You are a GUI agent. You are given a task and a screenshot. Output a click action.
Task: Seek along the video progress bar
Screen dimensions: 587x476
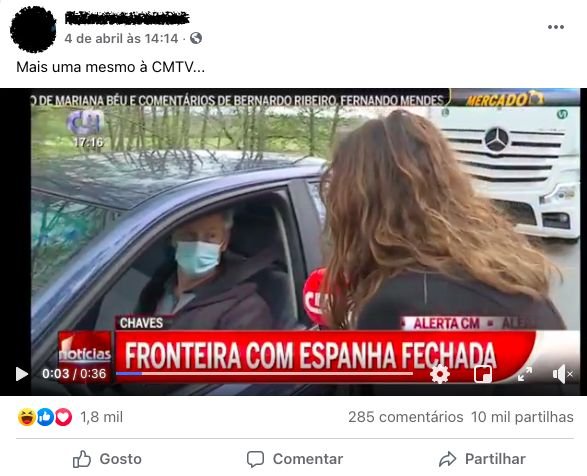click(x=264, y=373)
